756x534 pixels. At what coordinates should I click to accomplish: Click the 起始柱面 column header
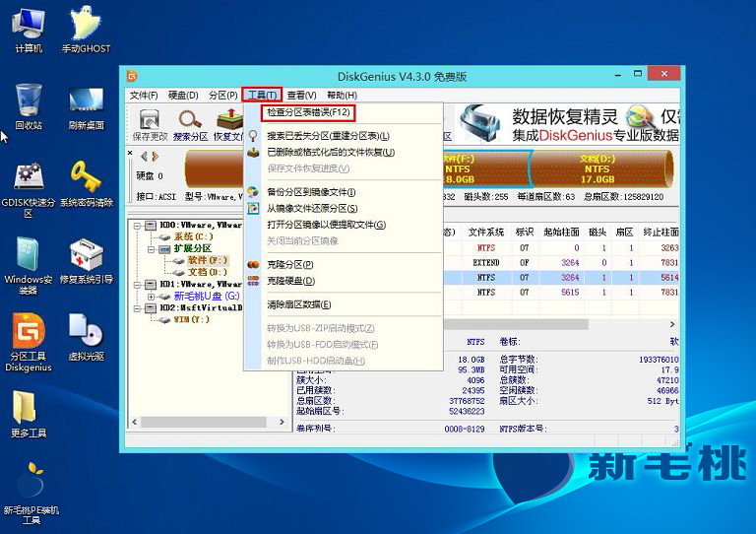(x=561, y=233)
